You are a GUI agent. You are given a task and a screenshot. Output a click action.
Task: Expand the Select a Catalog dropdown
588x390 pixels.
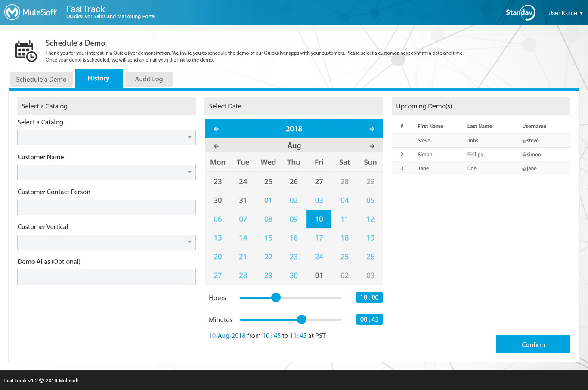pos(106,138)
